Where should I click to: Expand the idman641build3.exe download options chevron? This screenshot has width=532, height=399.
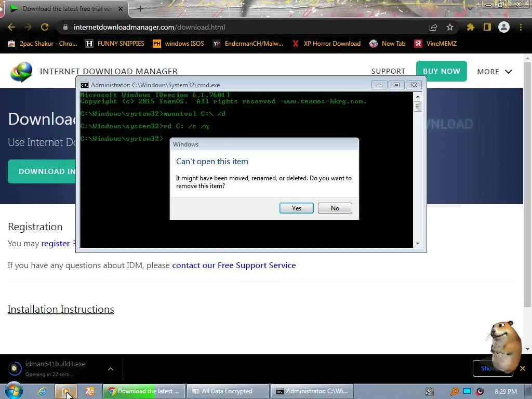[111, 368]
